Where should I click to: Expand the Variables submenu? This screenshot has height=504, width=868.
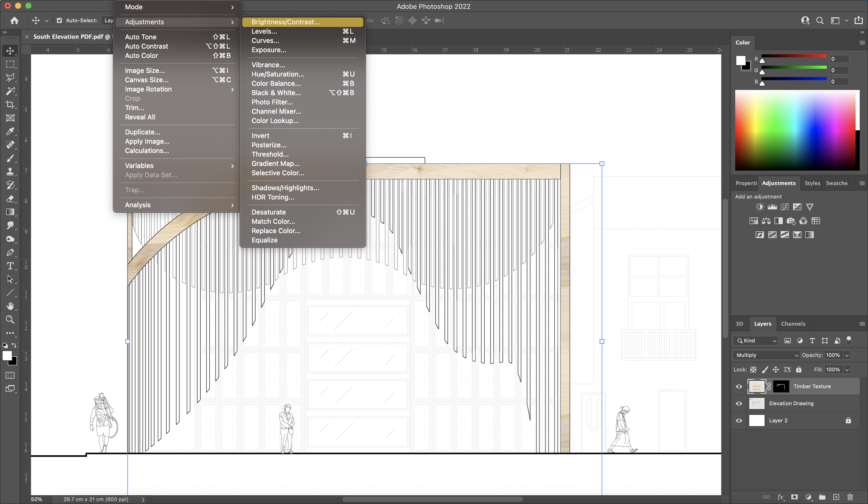(x=178, y=166)
